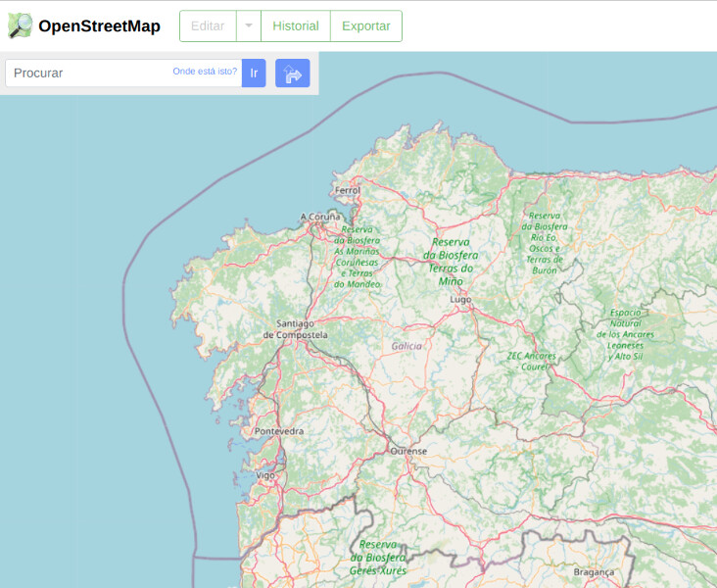This screenshot has width=717, height=588.
Task: Click the OpenStreetMap magnifier logo icon
Action: click(x=20, y=25)
